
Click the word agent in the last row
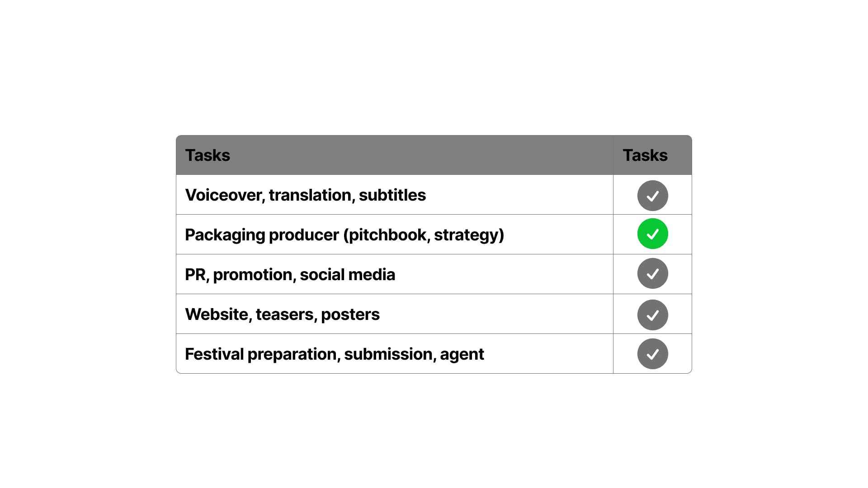click(462, 355)
